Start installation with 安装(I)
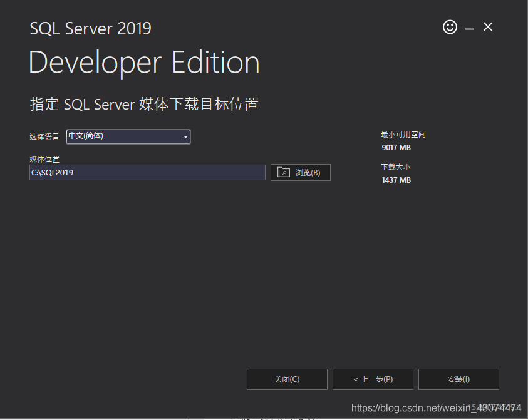The image size is (528, 420). coord(458,379)
